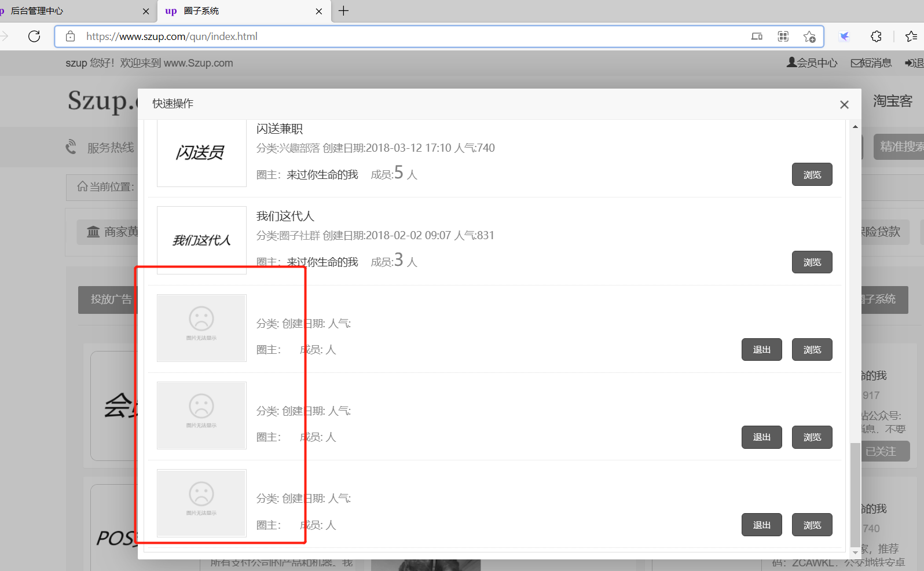
Task: Click the dialog scrollbar down arrow
Action: click(855, 552)
